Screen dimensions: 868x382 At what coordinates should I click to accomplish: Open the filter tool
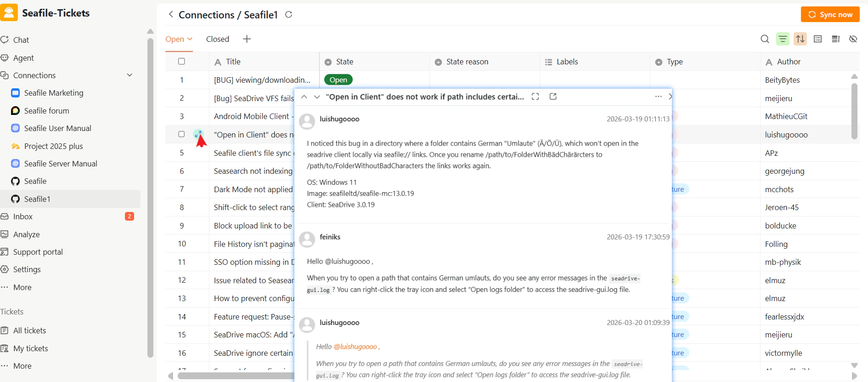(x=783, y=39)
